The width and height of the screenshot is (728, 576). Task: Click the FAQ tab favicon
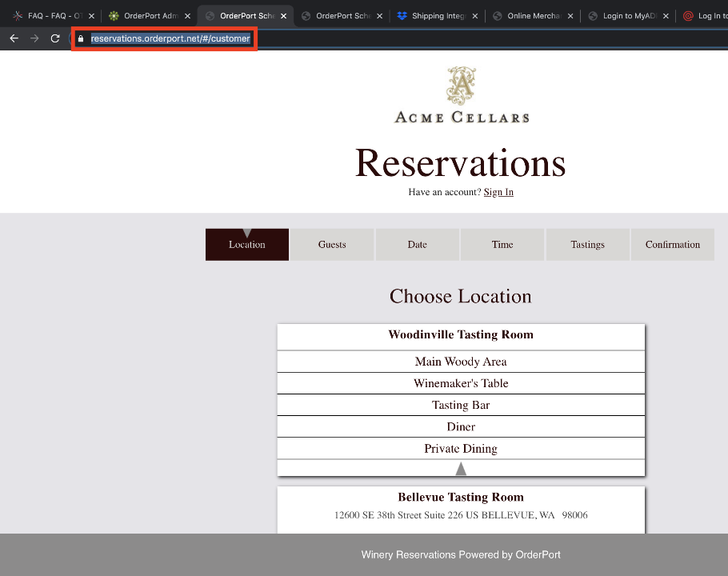(18, 16)
